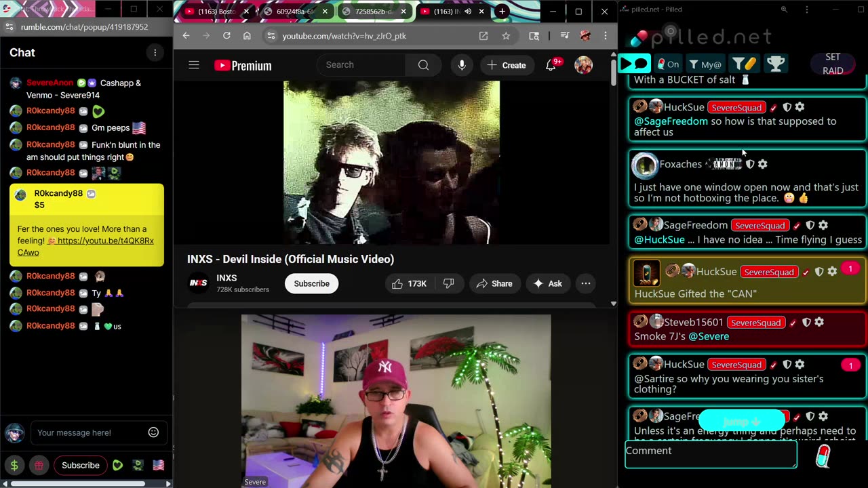868x488 pixels.
Task: Open emoji picker in Rumble chat
Action: tap(153, 432)
